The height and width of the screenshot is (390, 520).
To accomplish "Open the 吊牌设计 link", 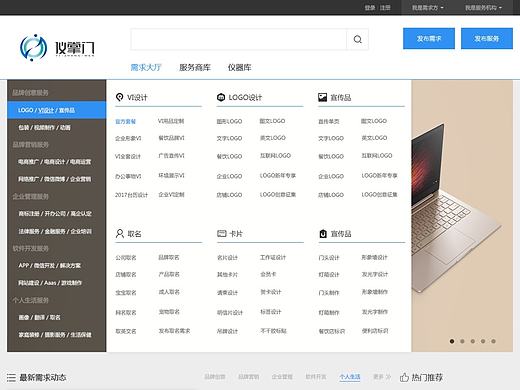I will coord(227,331).
